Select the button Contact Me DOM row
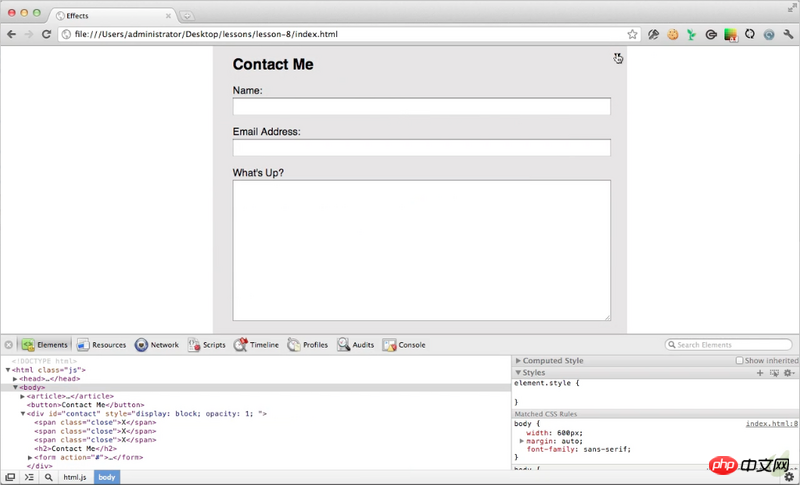 coord(86,405)
